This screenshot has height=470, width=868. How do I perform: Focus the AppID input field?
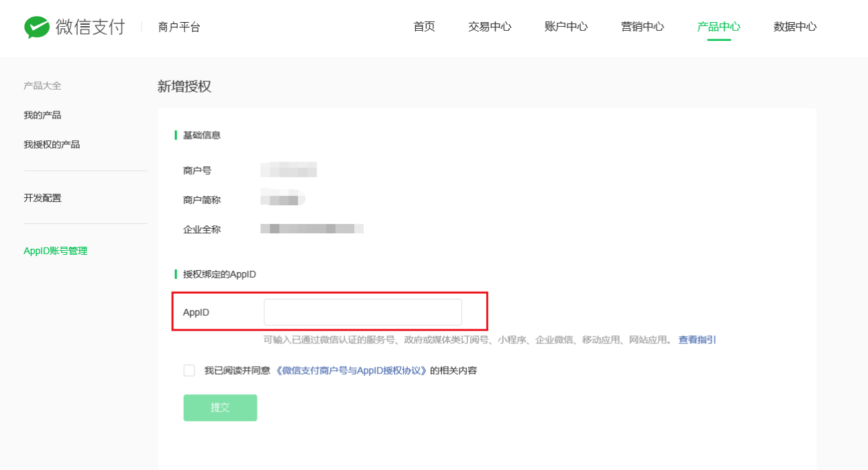pos(363,312)
